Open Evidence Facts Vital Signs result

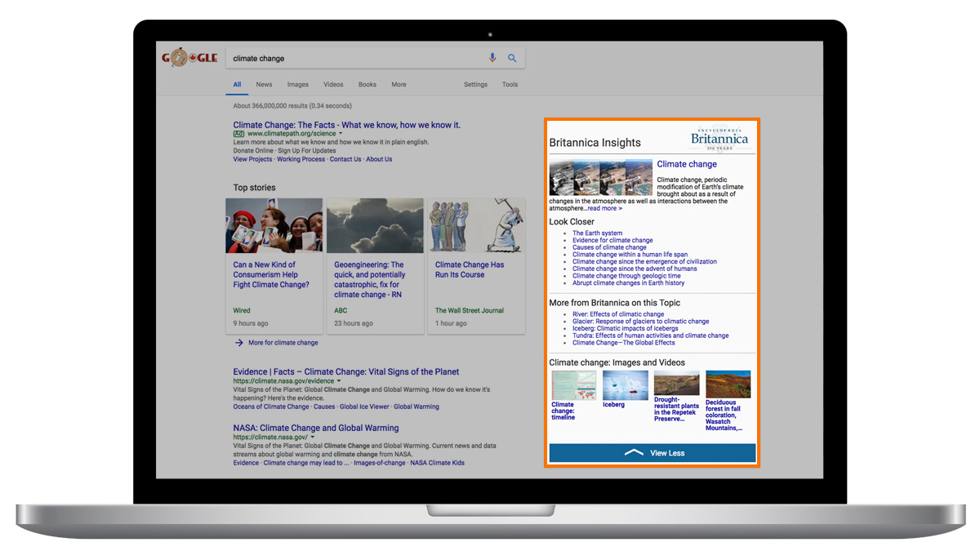tap(346, 371)
